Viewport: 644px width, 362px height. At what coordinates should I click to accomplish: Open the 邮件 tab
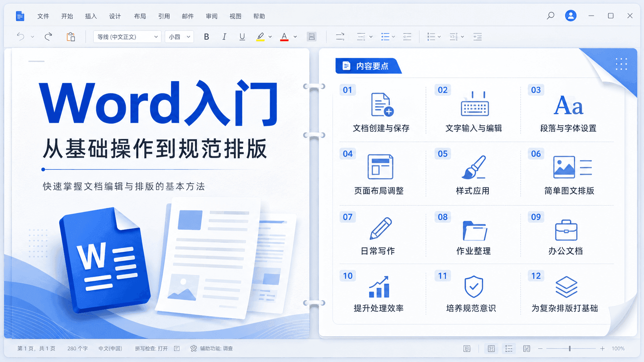[x=188, y=16]
